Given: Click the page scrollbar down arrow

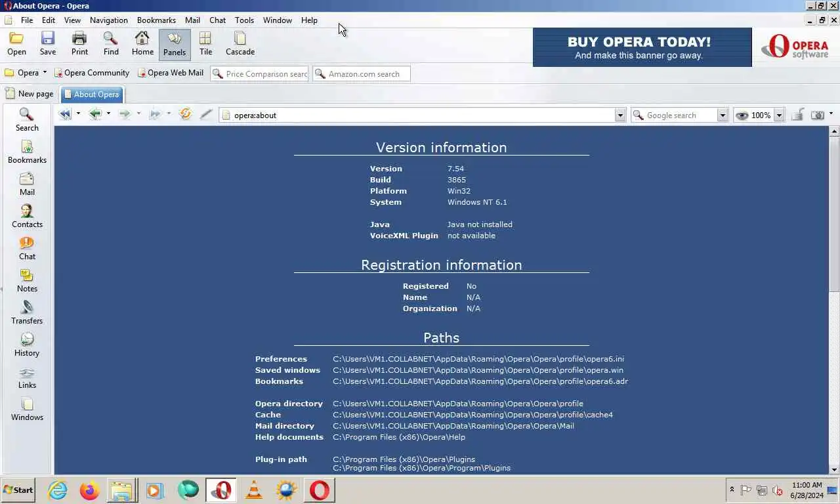Looking at the screenshot, I should 834,469.
